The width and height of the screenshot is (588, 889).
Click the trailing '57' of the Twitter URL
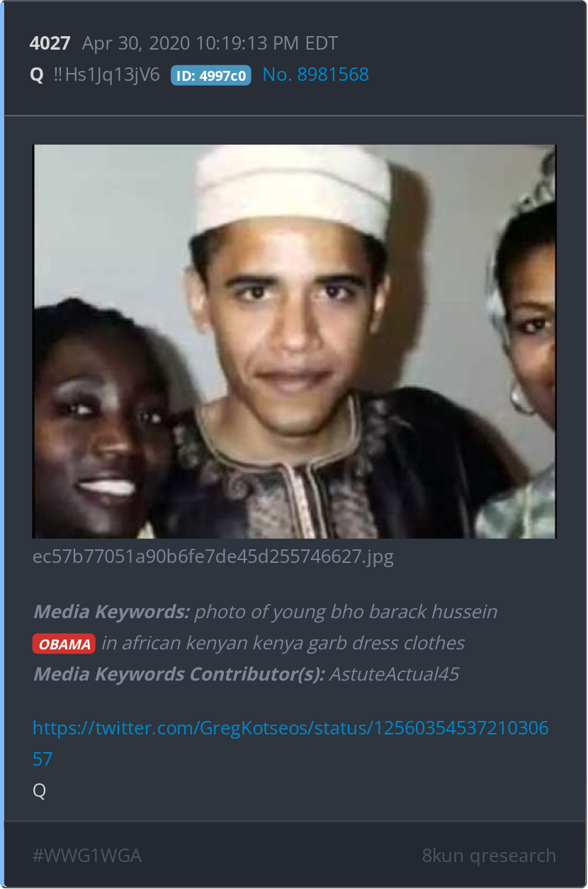pos(43,759)
